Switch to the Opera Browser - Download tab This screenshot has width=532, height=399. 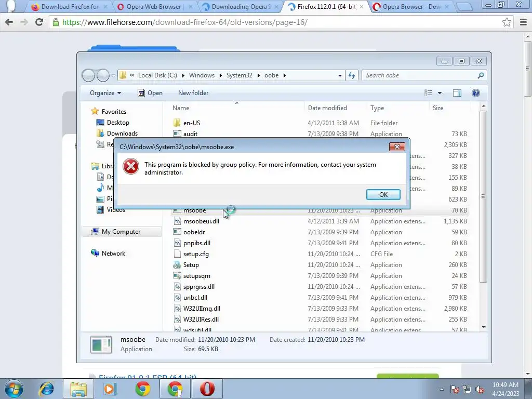pyautogui.click(x=411, y=6)
